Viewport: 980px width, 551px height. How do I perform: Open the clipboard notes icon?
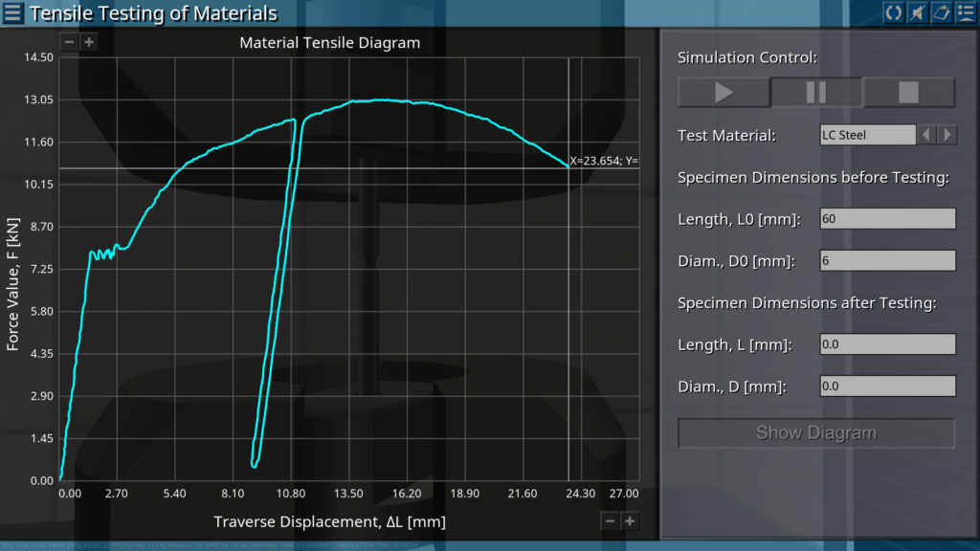point(941,12)
